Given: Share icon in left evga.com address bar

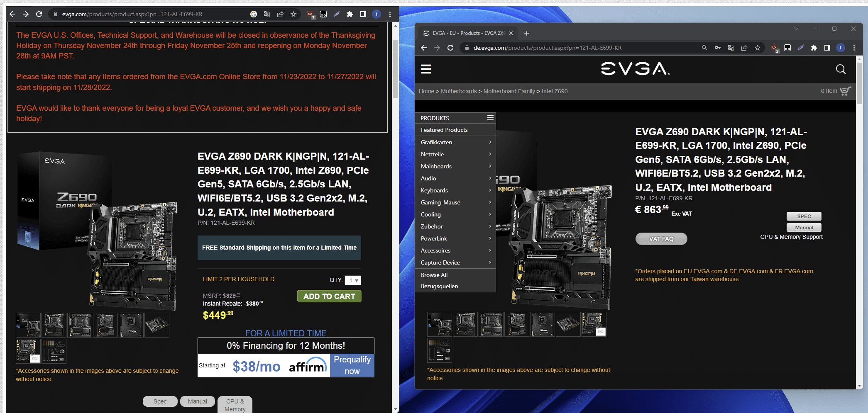Looking at the screenshot, I should [280, 14].
